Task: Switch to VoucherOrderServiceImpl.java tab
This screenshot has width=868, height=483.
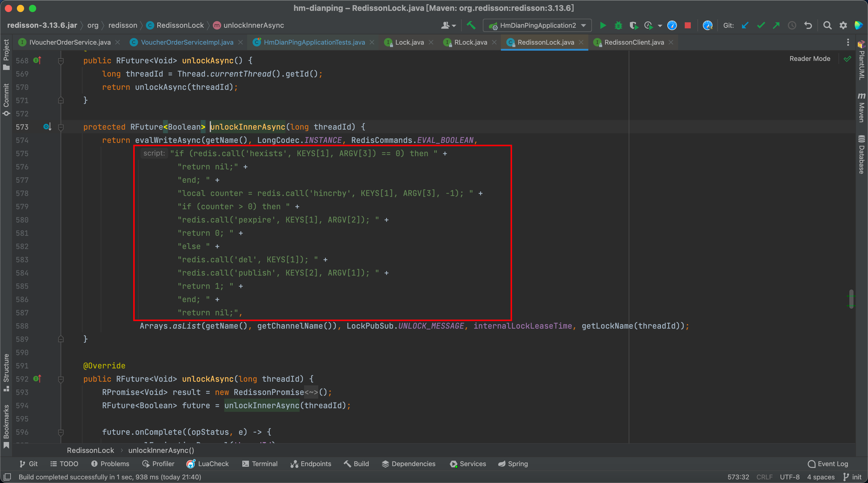Action: 187,42
